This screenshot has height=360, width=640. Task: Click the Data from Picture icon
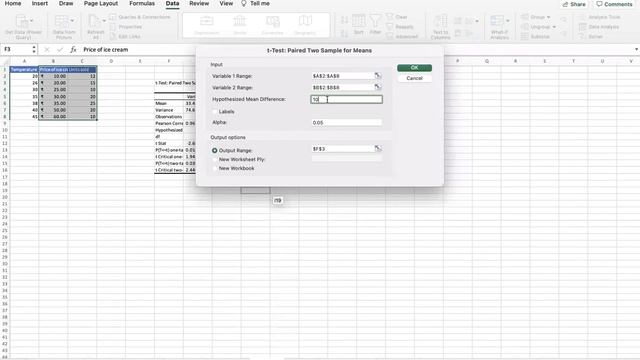tap(62, 21)
